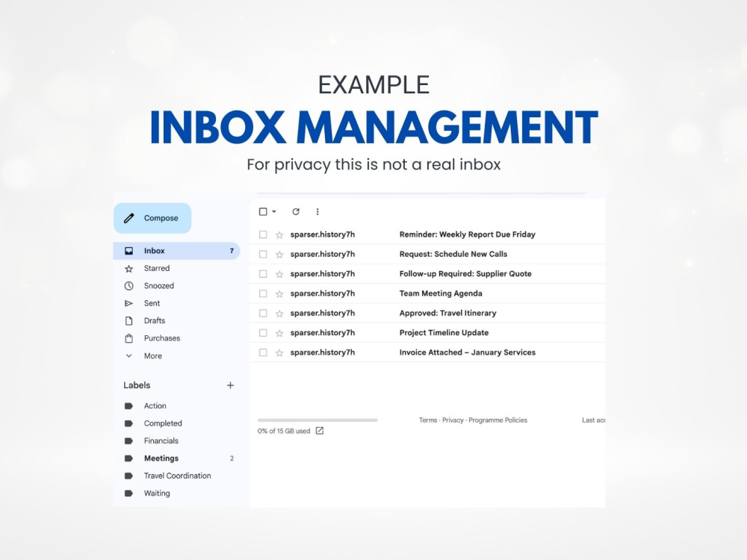The height and width of the screenshot is (560, 747).
Task: Click the Completed label tag icon
Action: 128,423
